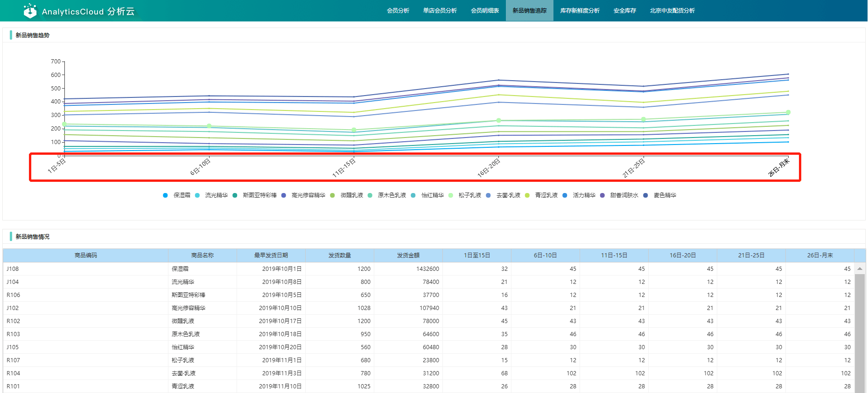This screenshot has width=868, height=393.
Task: Hide 原木色乳液 line via legend
Action: pyautogui.click(x=387, y=195)
